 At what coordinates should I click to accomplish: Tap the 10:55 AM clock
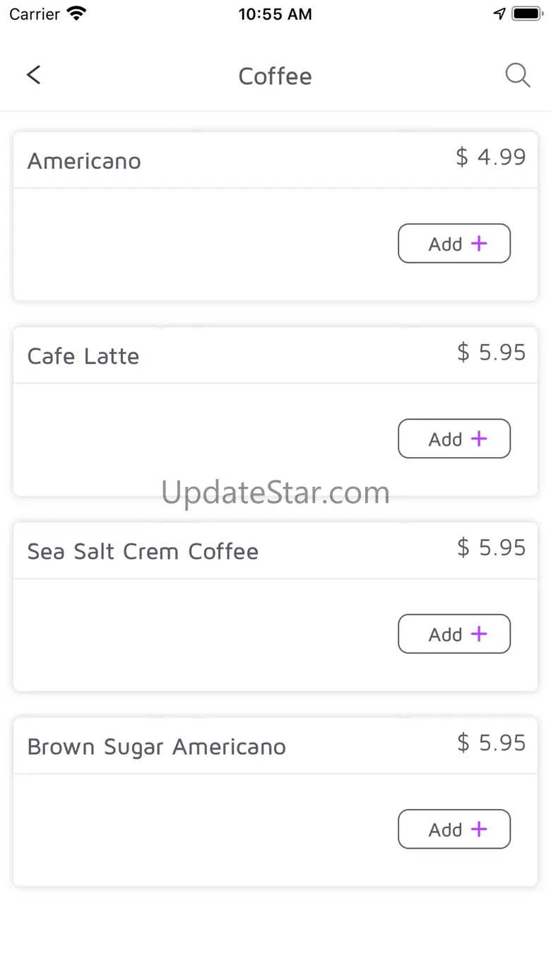click(x=275, y=14)
